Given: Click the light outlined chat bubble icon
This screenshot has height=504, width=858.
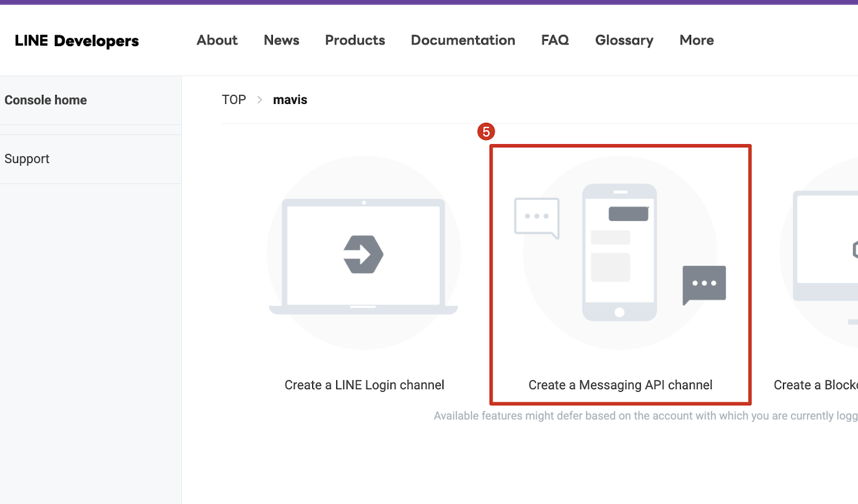Looking at the screenshot, I should [537, 218].
